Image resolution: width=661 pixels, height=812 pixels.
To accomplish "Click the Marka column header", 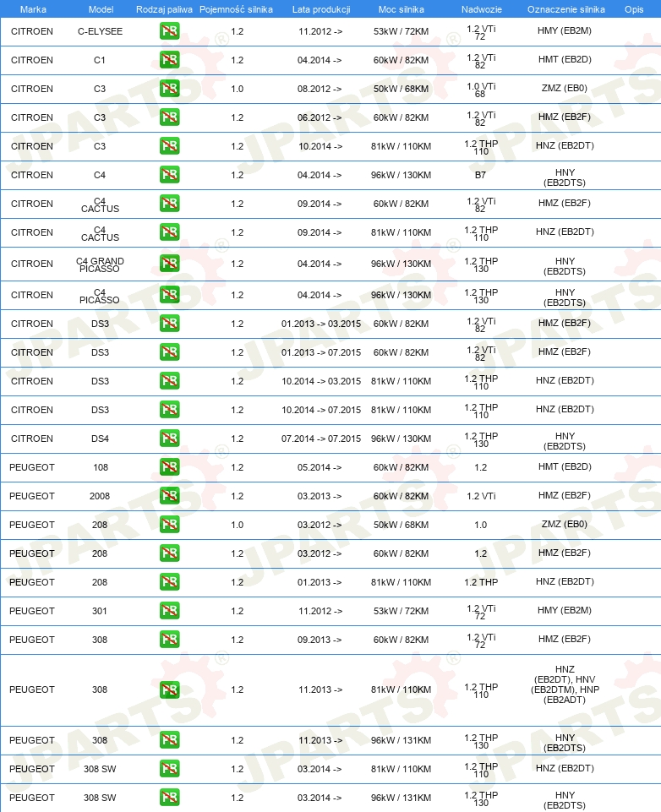I will (x=33, y=9).
